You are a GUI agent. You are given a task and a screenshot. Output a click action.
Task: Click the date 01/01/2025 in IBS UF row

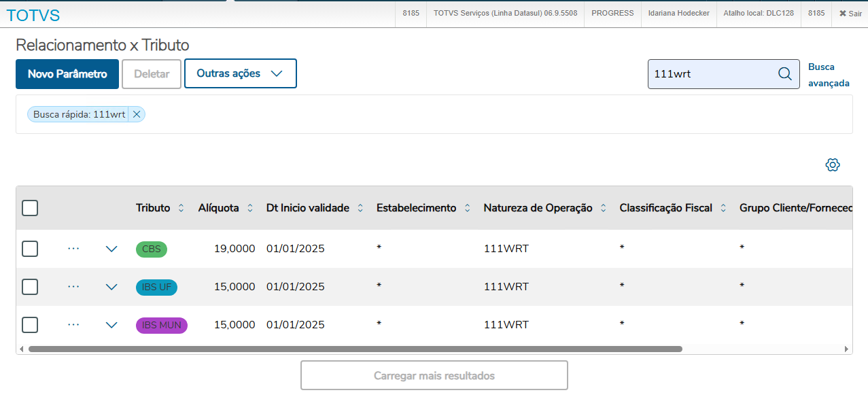click(x=296, y=287)
